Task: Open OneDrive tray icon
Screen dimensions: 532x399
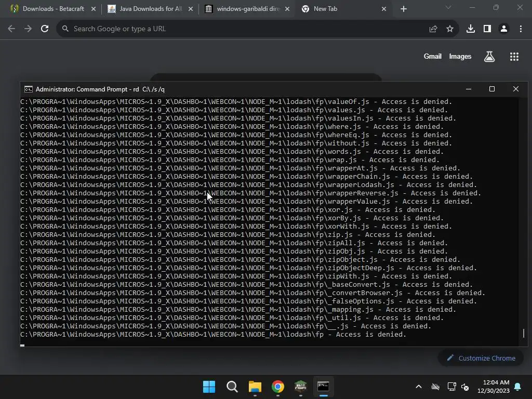Action: (x=435, y=387)
